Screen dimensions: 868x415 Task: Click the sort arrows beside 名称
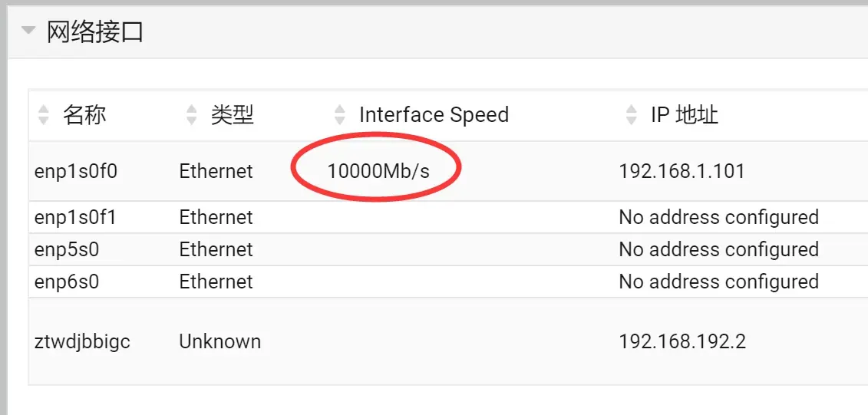(43, 115)
